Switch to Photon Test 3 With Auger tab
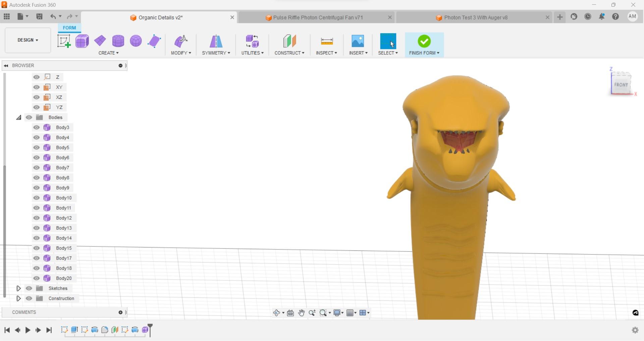 point(475,17)
